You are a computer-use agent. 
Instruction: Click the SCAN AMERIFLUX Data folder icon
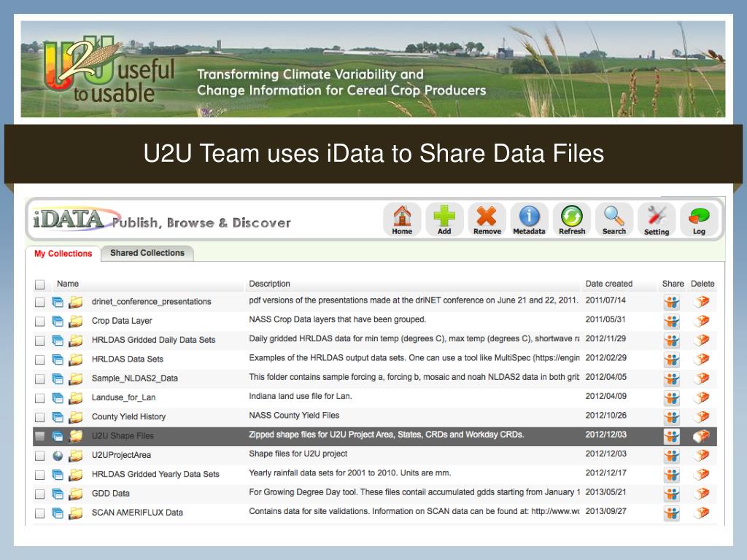pyautogui.click(x=75, y=513)
